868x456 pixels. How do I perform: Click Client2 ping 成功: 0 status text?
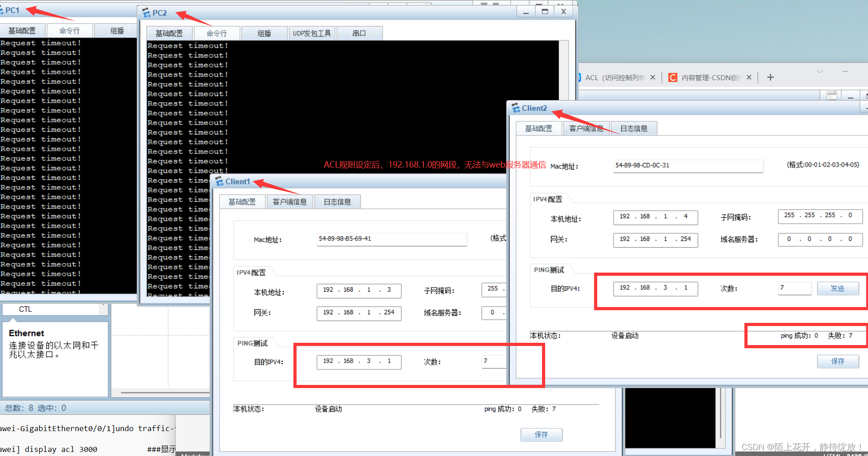pyautogui.click(x=799, y=336)
